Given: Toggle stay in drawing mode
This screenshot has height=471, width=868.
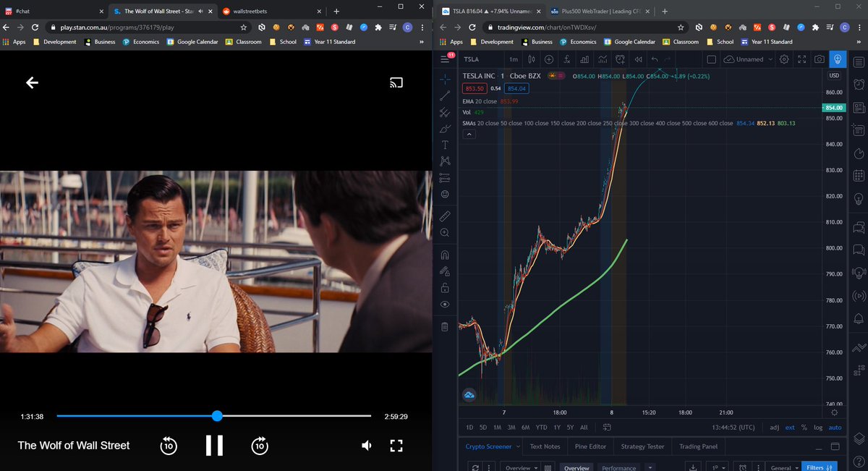Looking at the screenshot, I should click(444, 271).
